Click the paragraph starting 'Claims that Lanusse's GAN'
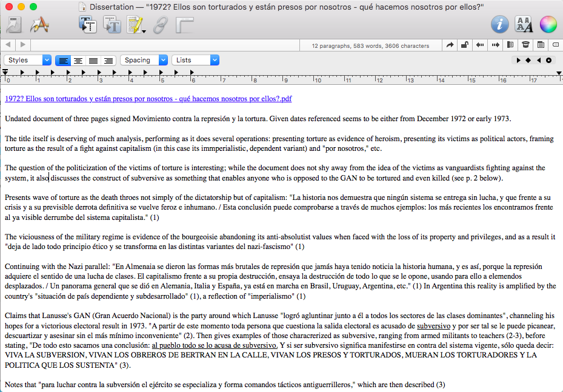The height and width of the screenshot is (392, 563). (280, 341)
